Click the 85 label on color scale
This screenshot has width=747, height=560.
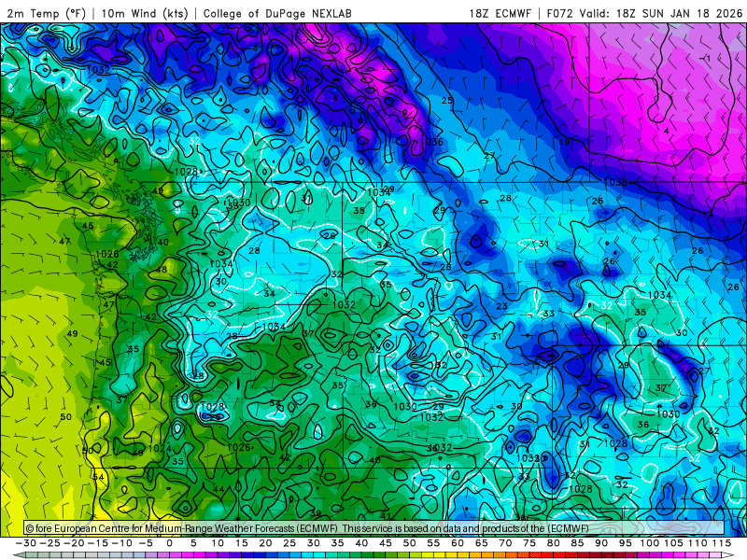(x=577, y=543)
